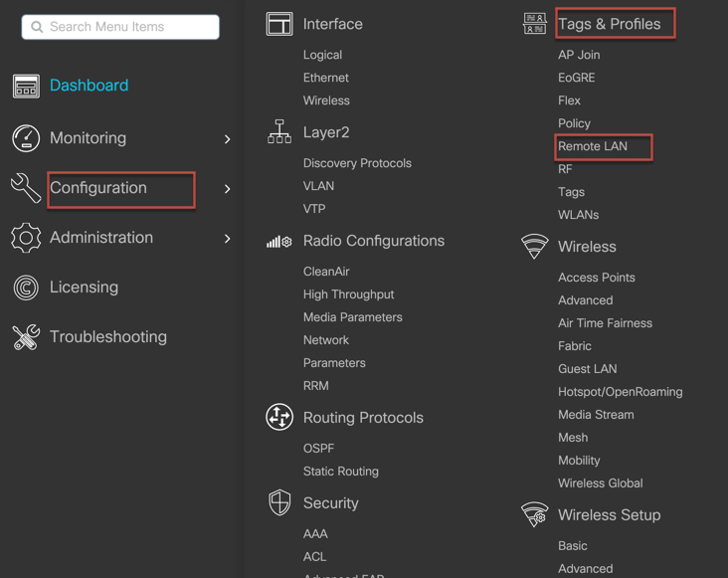
Task: Open the WLANs link
Action: 579,215
